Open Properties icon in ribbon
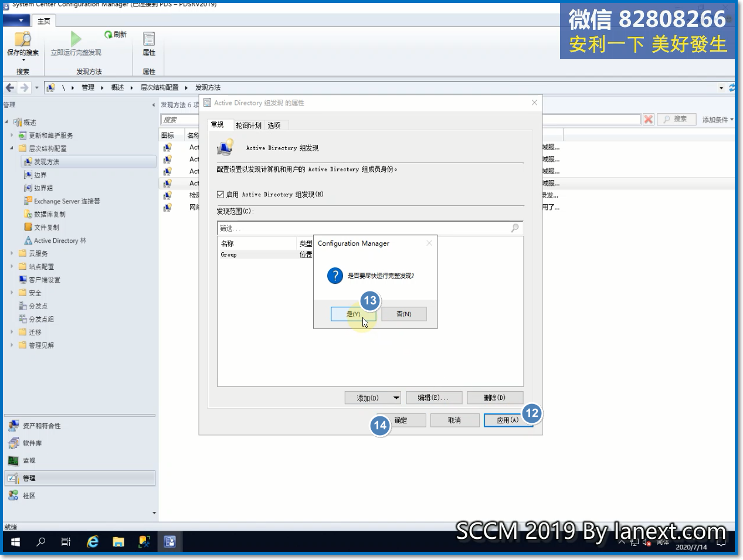 click(x=149, y=39)
